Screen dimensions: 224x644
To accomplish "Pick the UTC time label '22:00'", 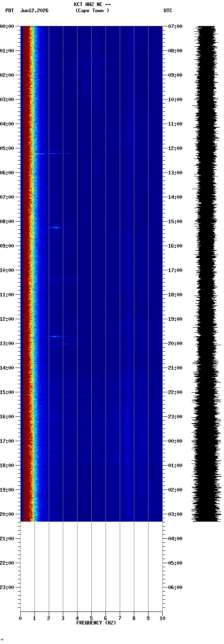I will (x=175, y=392).
